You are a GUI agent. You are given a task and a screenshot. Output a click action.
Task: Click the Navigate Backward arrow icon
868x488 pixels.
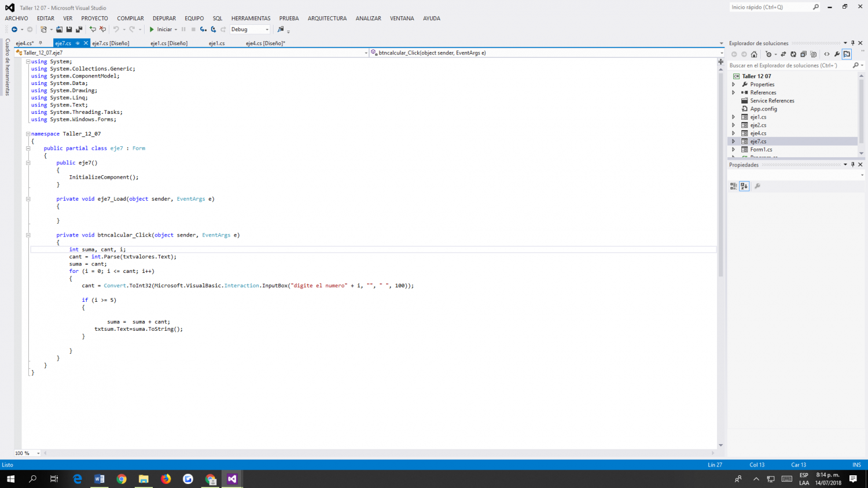tap(14, 29)
